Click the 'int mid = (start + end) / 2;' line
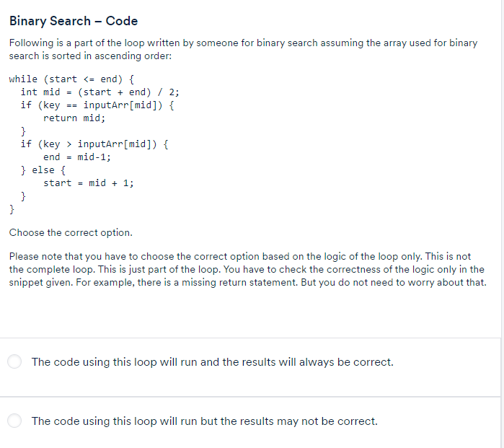504x448 pixels. [100, 92]
